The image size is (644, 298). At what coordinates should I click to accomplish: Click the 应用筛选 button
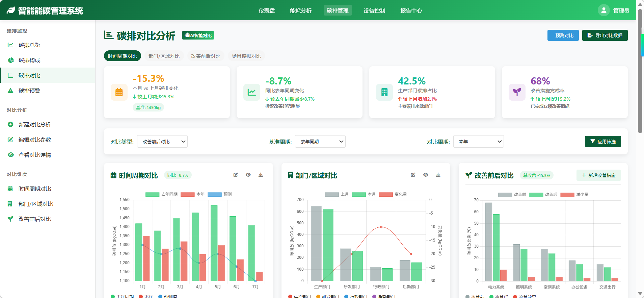tap(603, 142)
